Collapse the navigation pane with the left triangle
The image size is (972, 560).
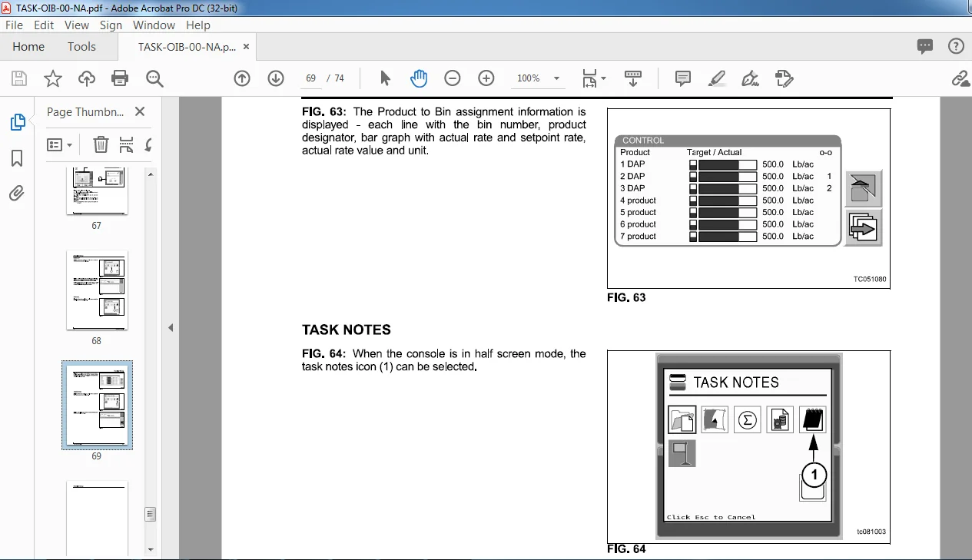tap(171, 328)
